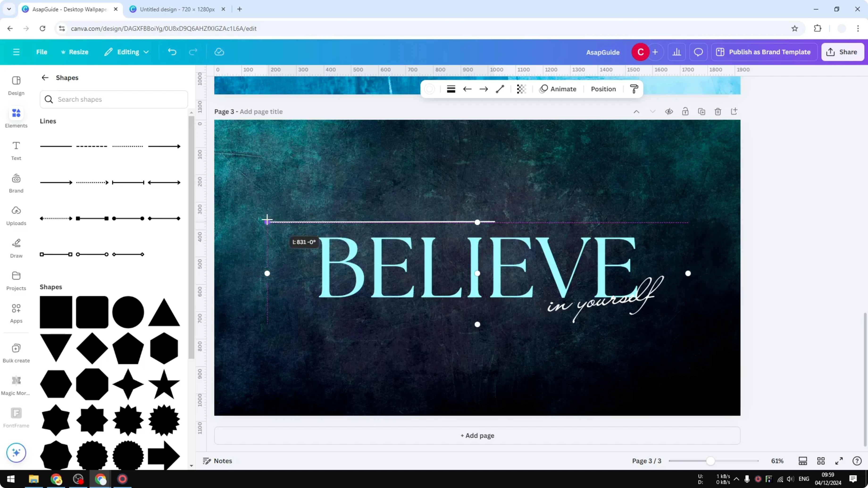868x488 pixels.
Task: Select the line start arrowhead option
Action: point(467,89)
